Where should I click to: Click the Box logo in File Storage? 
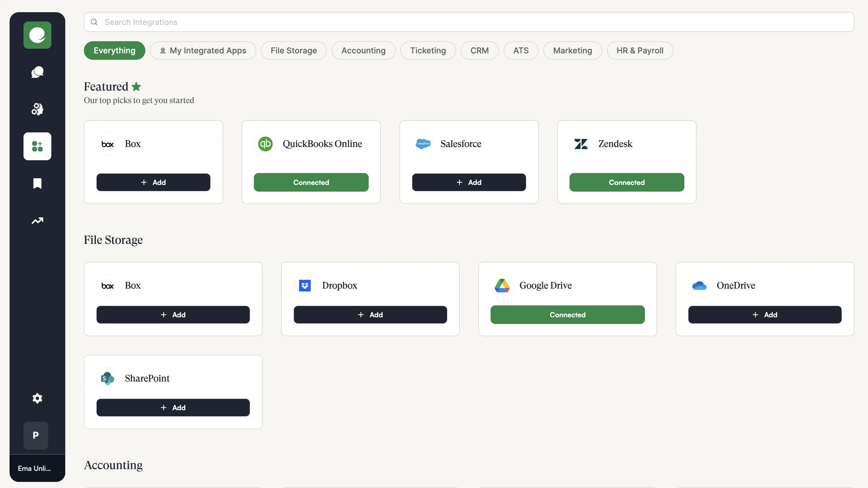tap(108, 286)
